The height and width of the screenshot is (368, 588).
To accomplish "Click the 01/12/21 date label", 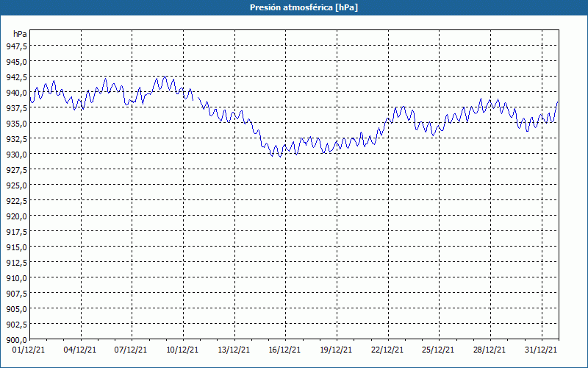I will coord(29,350).
